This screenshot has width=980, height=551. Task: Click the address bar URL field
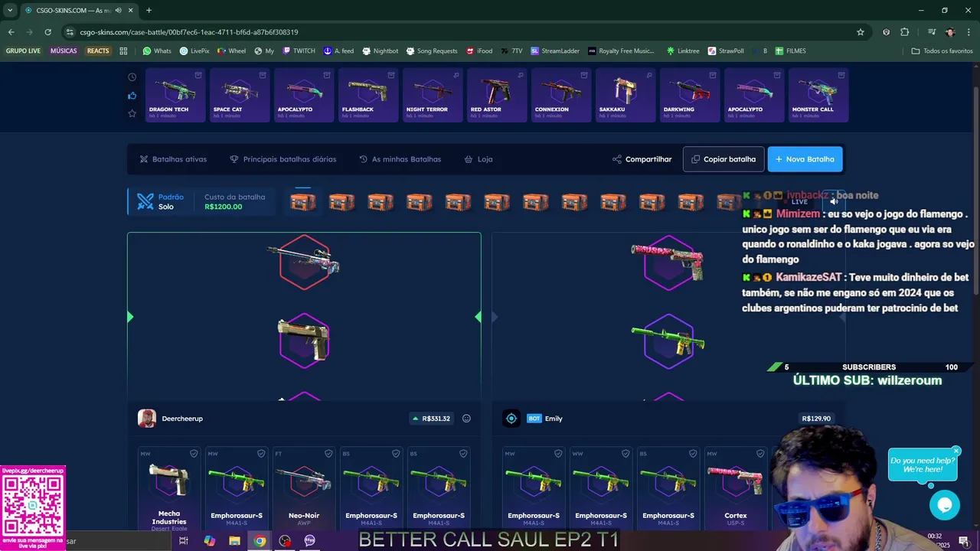(x=459, y=32)
